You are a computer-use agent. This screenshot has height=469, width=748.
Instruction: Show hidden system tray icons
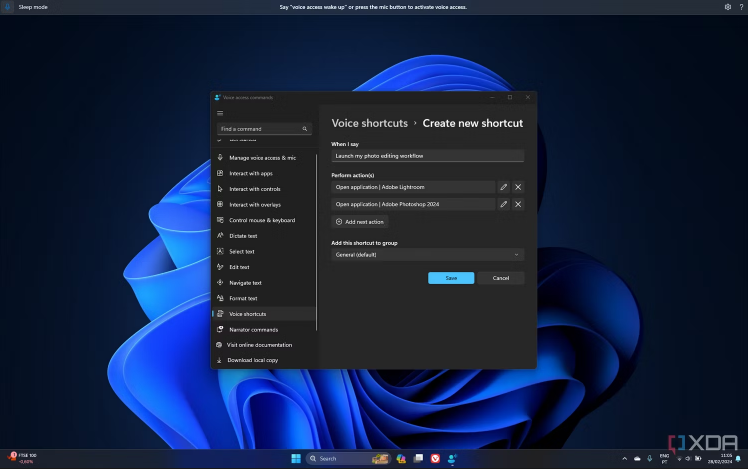(x=624, y=459)
